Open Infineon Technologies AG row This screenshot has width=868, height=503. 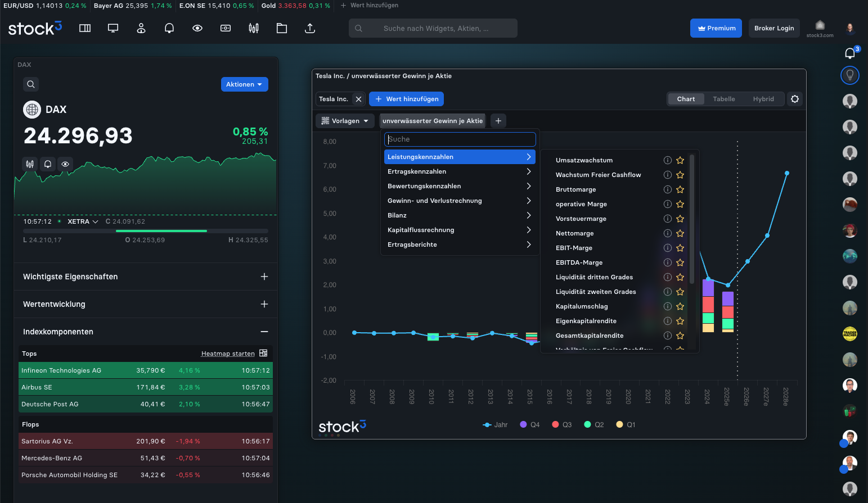[x=146, y=370]
